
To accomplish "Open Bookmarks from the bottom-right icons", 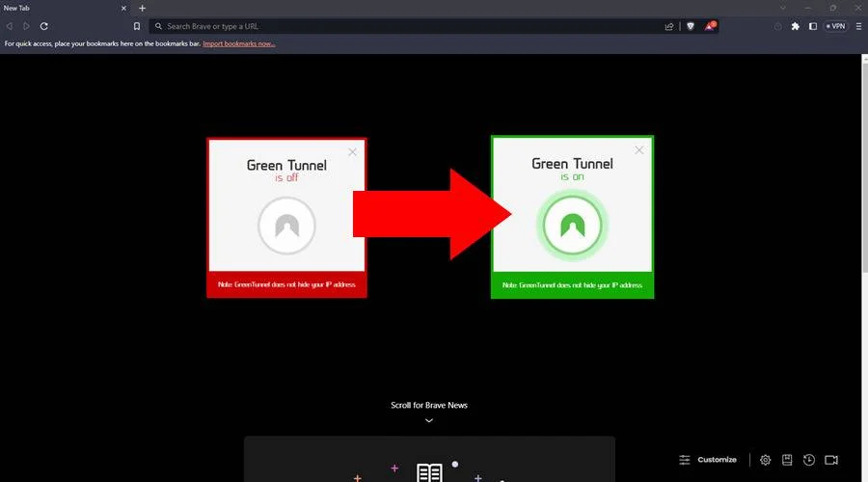I will [x=787, y=460].
